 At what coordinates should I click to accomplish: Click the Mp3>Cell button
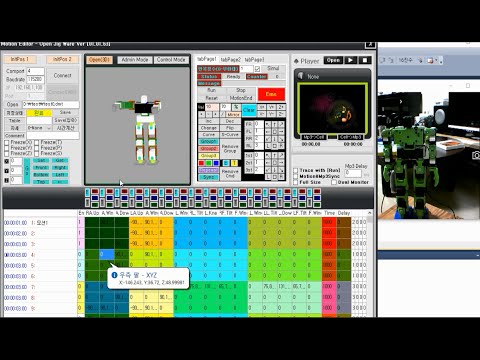pyautogui.click(x=314, y=137)
